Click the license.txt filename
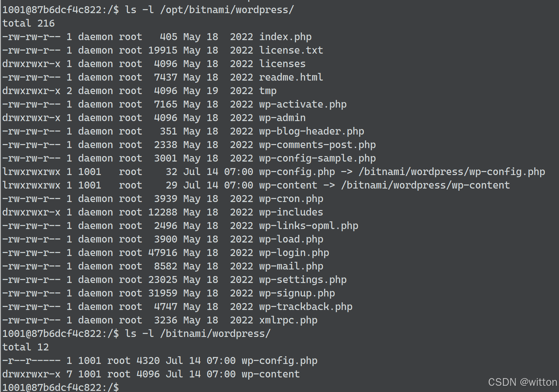This screenshot has height=392, width=559. [x=291, y=50]
